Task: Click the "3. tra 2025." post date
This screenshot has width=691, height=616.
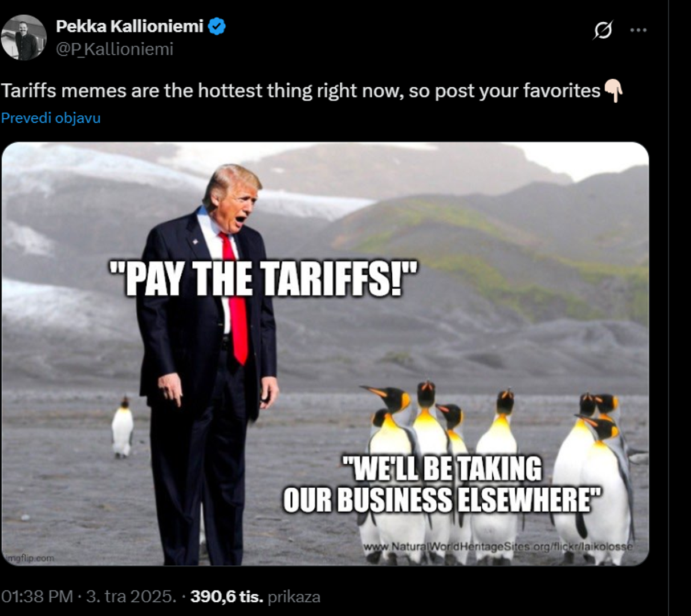Action: [x=131, y=597]
